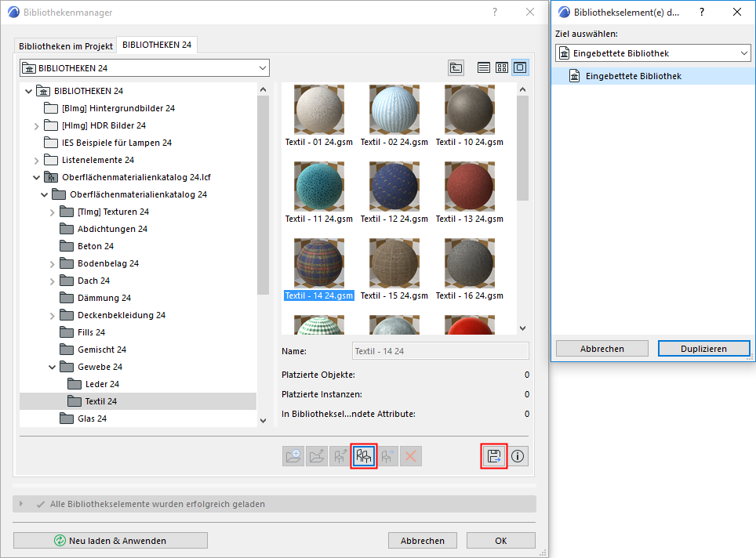This screenshot has height=558, width=756.
Task: Click help question mark in duplicate dialog
Action: pyautogui.click(x=702, y=12)
